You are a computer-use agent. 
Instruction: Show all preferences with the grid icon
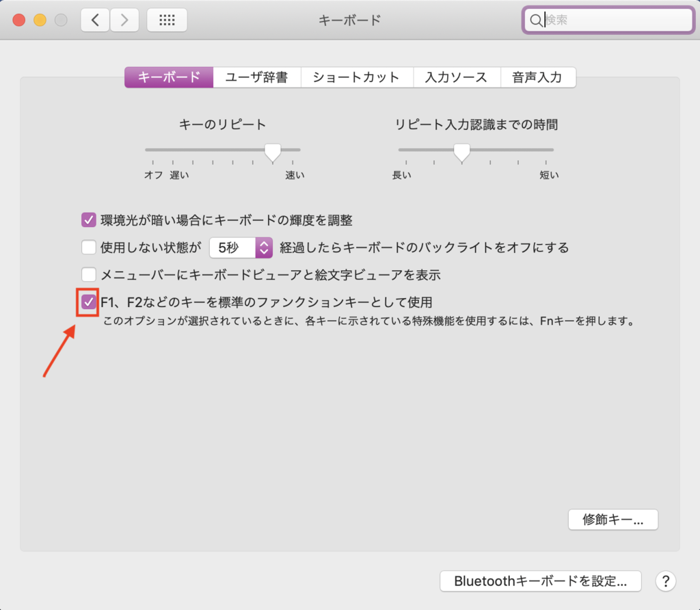167,20
